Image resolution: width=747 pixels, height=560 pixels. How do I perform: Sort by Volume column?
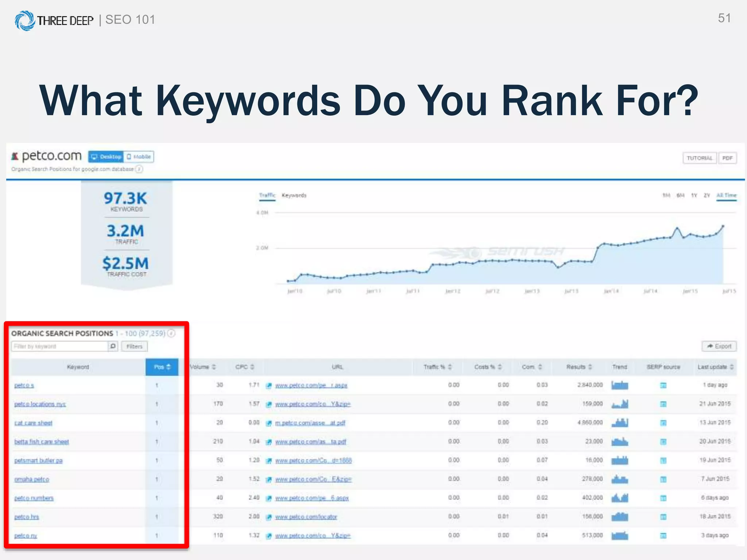pos(203,367)
